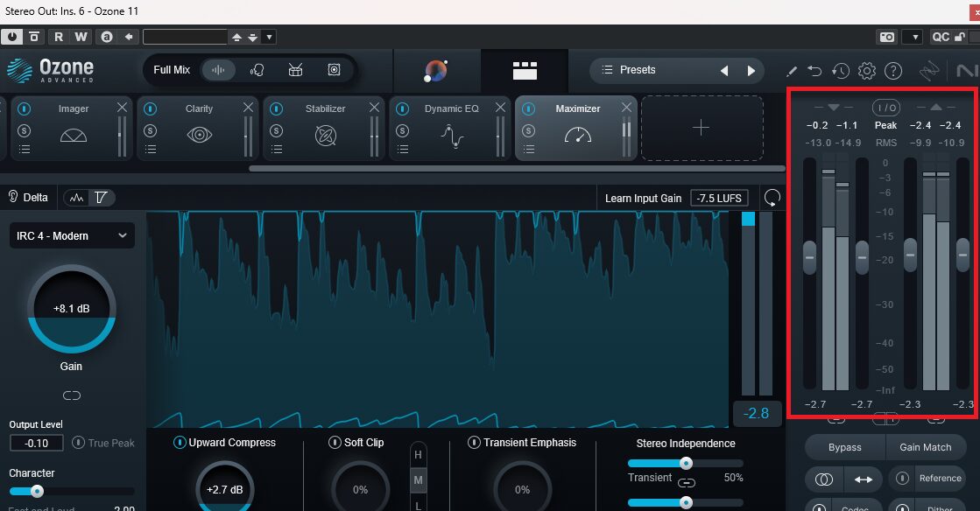Image resolution: width=980 pixels, height=511 pixels.
Task: Open the undo history clock icon
Action: click(841, 71)
